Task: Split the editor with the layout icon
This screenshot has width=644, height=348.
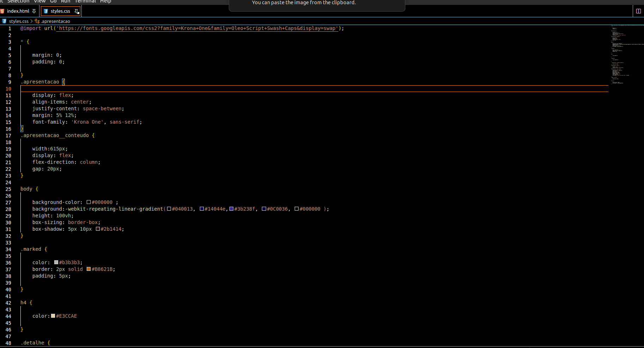Action: (x=638, y=11)
